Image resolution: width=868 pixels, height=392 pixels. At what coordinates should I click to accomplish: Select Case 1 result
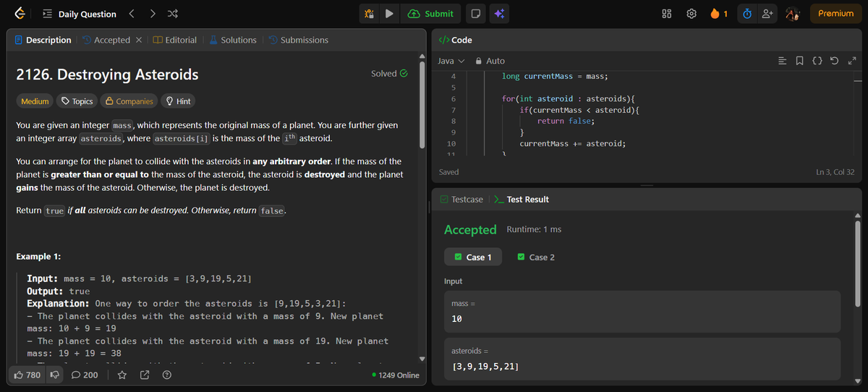(x=472, y=257)
